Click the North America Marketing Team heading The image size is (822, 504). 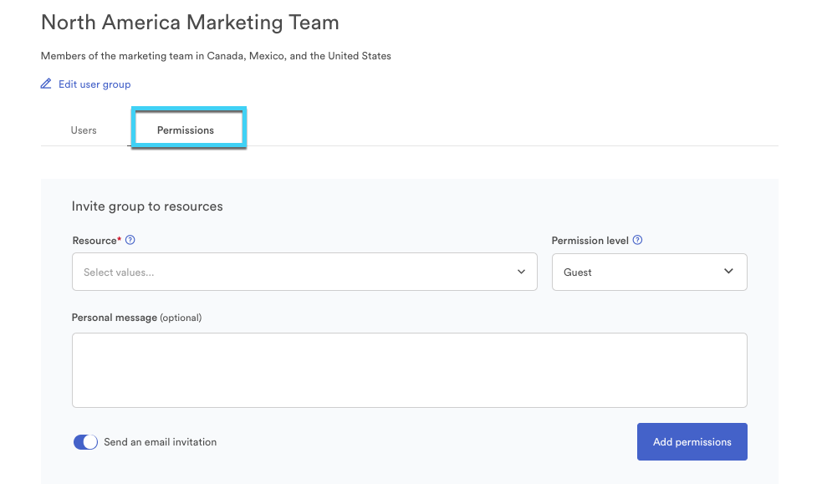click(x=190, y=23)
